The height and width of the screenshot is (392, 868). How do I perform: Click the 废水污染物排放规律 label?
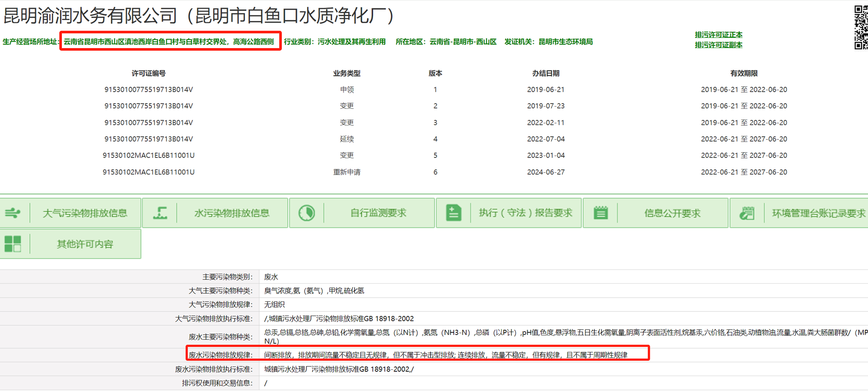tap(220, 355)
